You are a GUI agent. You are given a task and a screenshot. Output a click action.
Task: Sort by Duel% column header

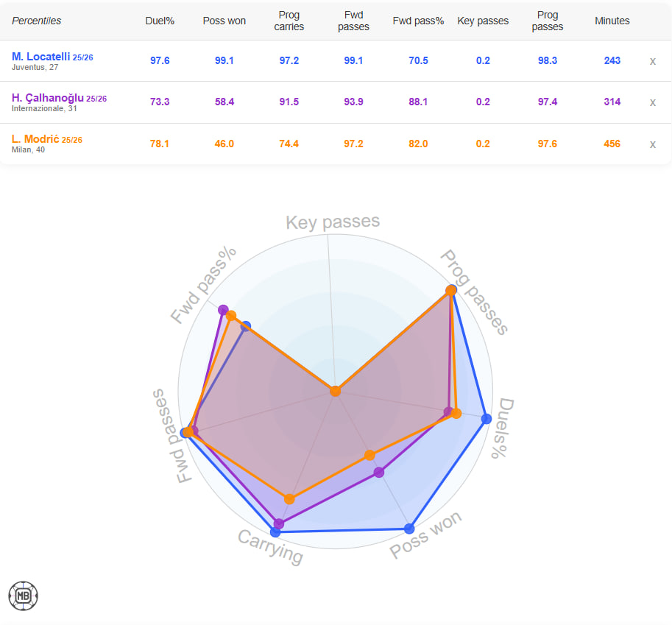click(160, 21)
